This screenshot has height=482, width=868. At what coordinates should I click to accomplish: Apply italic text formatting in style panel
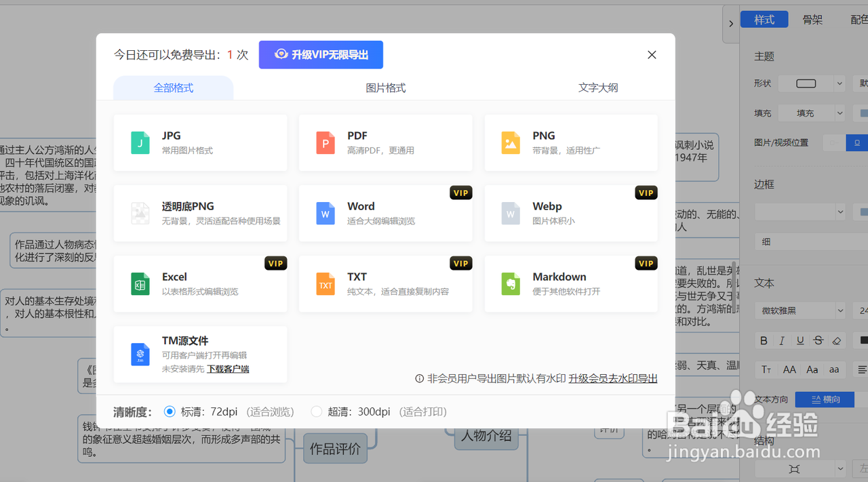(x=782, y=340)
